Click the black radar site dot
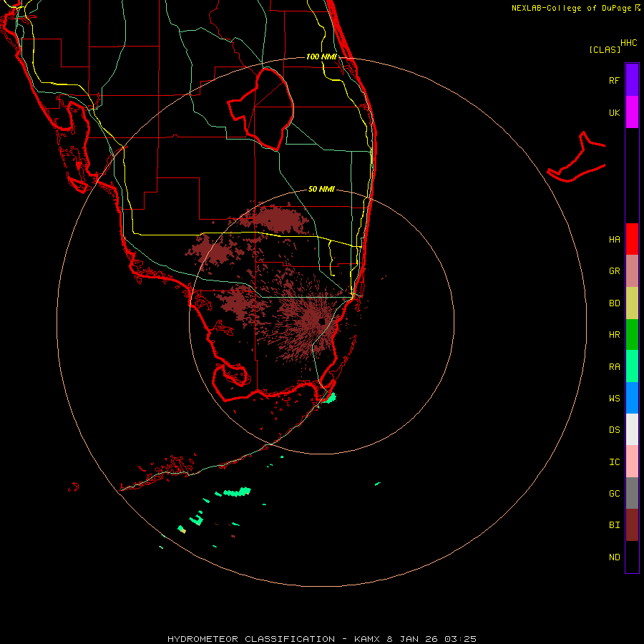 click(x=321, y=321)
